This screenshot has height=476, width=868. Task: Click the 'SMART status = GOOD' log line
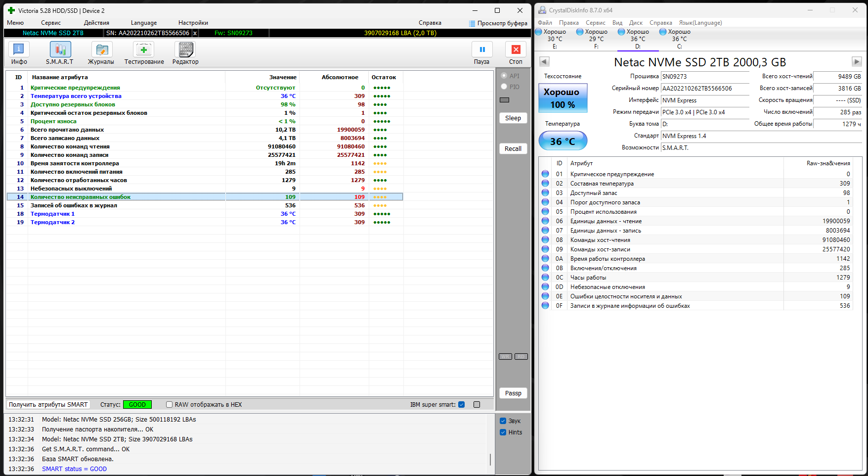point(74,469)
